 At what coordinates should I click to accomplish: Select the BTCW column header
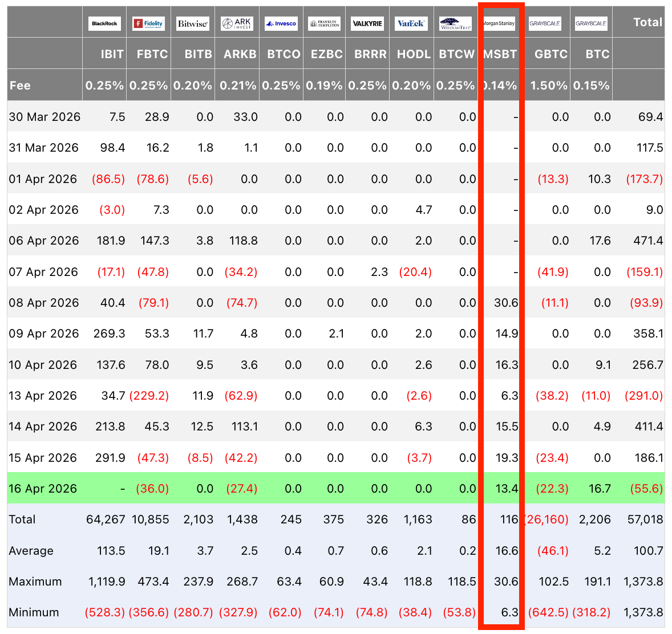[456, 54]
